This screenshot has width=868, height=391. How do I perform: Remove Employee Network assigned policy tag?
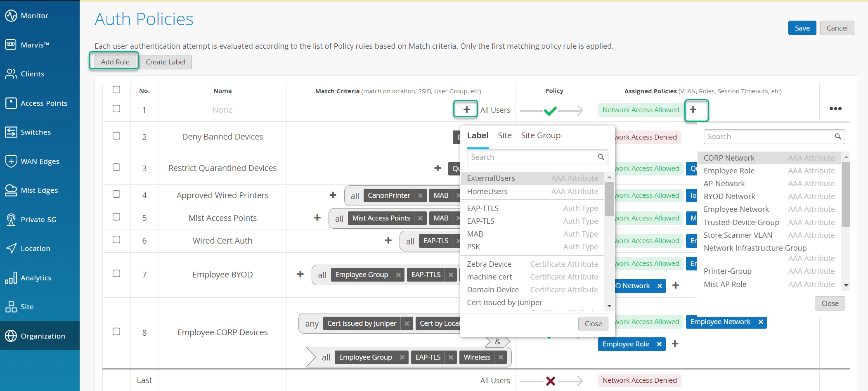pyautogui.click(x=760, y=322)
